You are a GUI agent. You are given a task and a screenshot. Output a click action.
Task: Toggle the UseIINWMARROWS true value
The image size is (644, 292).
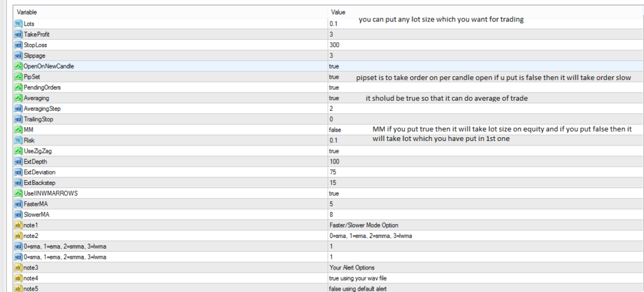point(334,193)
